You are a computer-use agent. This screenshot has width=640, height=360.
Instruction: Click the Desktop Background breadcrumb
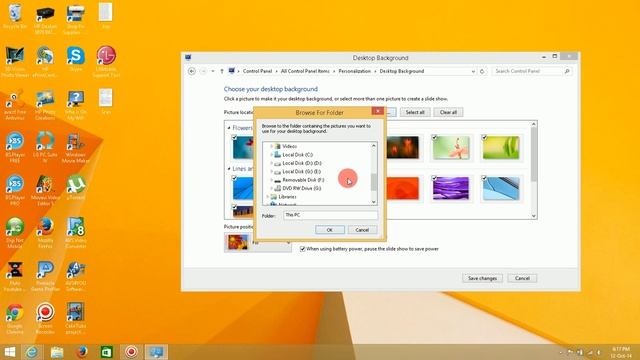click(402, 71)
